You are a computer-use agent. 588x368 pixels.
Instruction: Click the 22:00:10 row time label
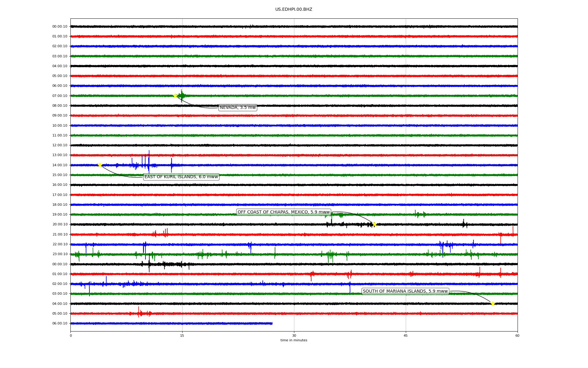(60, 244)
